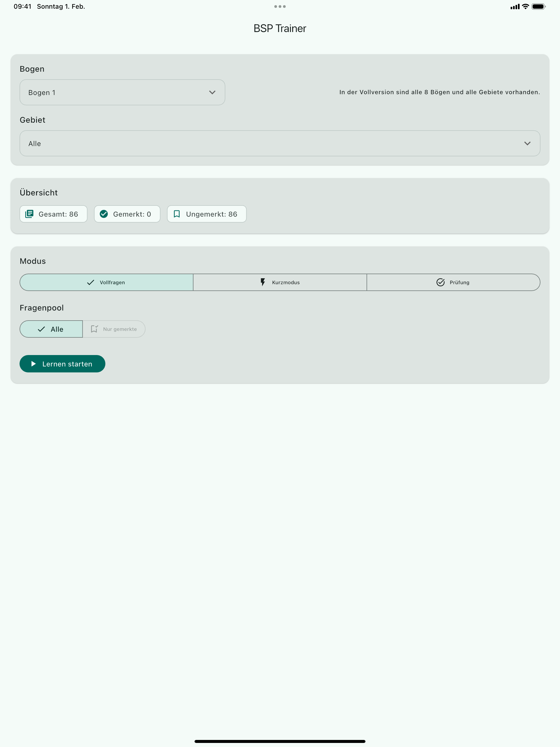Click the checkmark icon in Vollfragen
Image resolution: width=560 pixels, height=747 pixels.
pos(90,282)
